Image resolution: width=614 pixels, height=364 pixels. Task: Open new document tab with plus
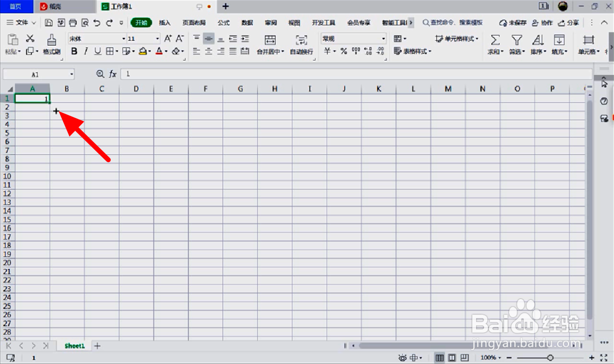point(225,6)
